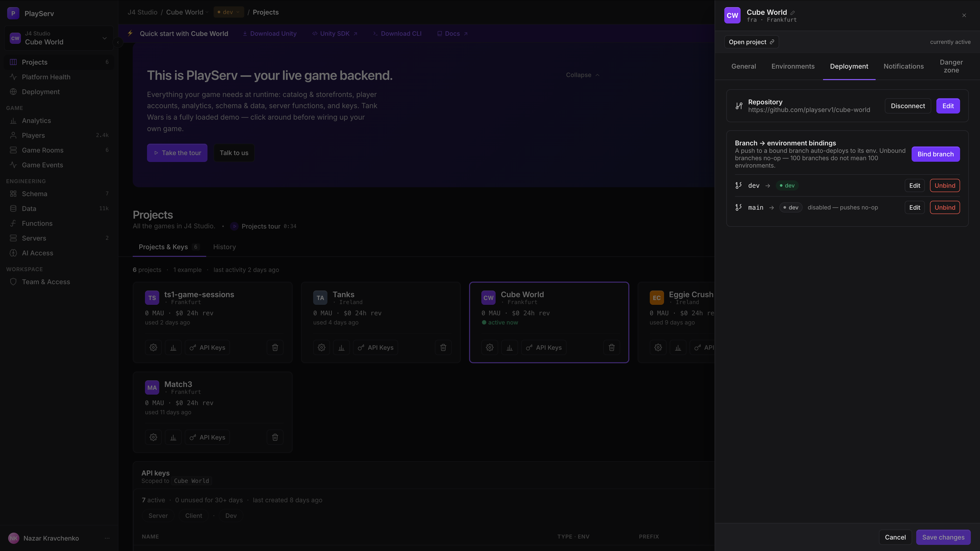980x551 pixels.
Task: Open analytics icon on ts1-game-sessions card
Action: pos(173,347)
